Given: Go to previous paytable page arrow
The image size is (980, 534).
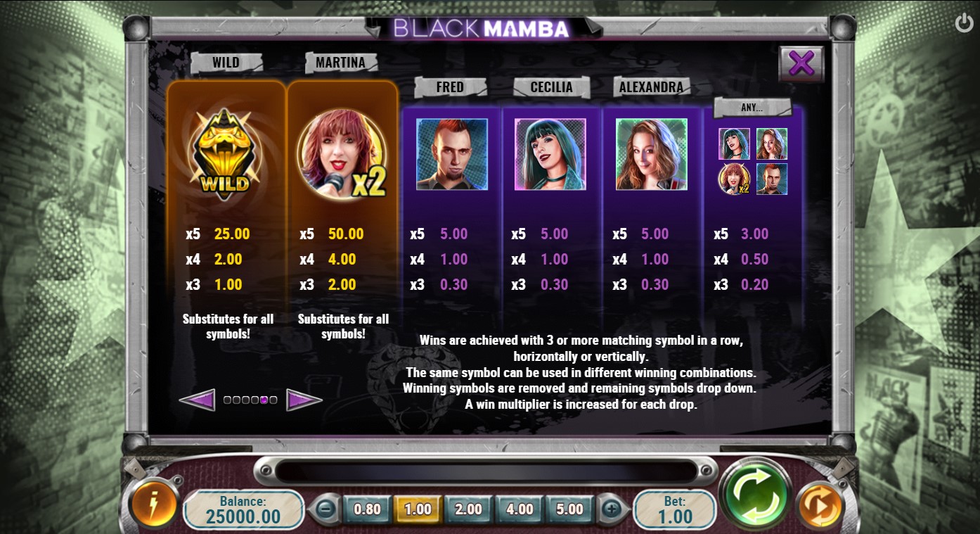Looking at the screenshot, I should [197, 400].
